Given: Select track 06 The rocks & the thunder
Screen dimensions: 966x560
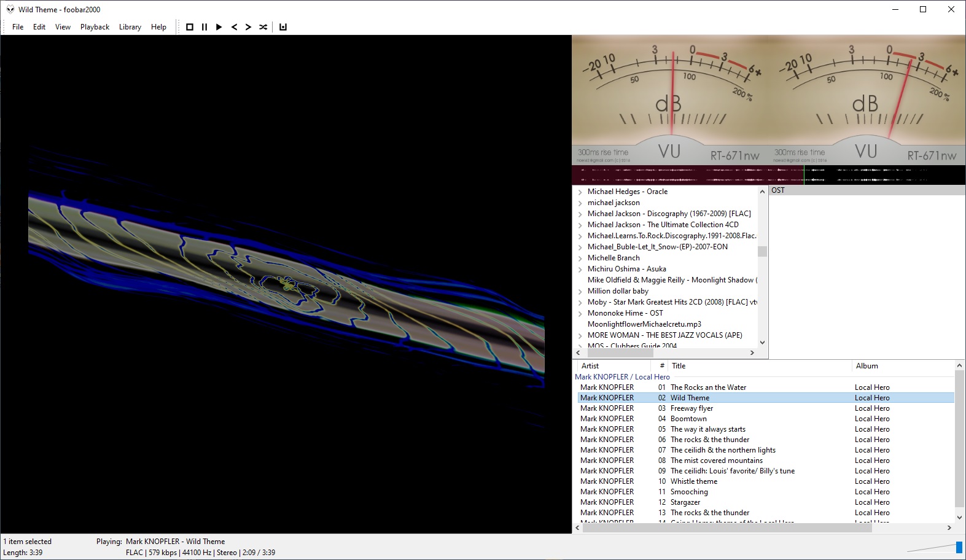Looking at the screenshot, I should click(x=766, y=440).
